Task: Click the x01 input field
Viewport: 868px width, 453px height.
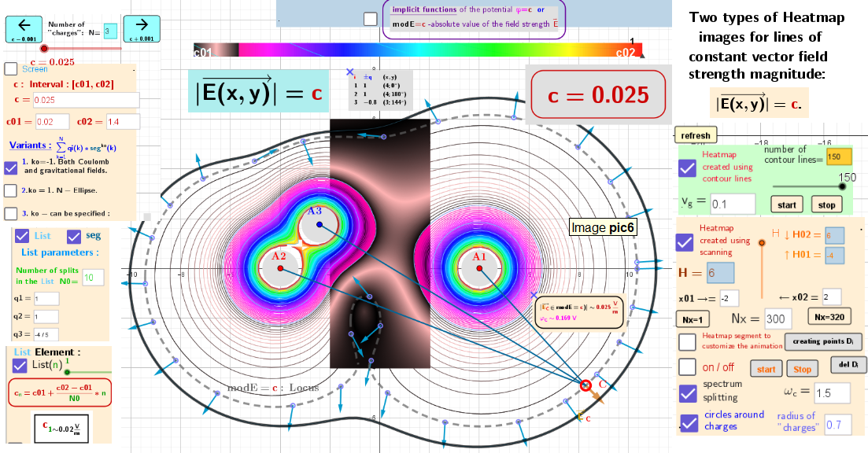Action: 729,298
